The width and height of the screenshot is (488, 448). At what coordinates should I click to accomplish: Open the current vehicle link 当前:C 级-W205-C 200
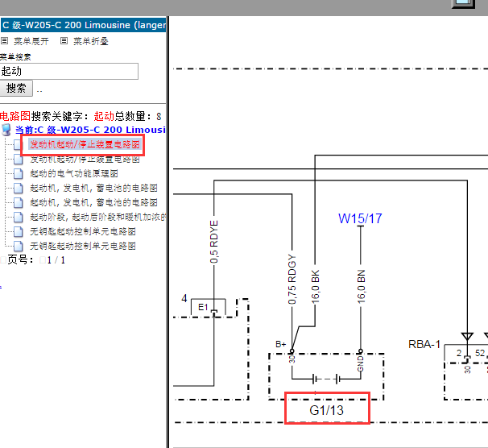90,130
